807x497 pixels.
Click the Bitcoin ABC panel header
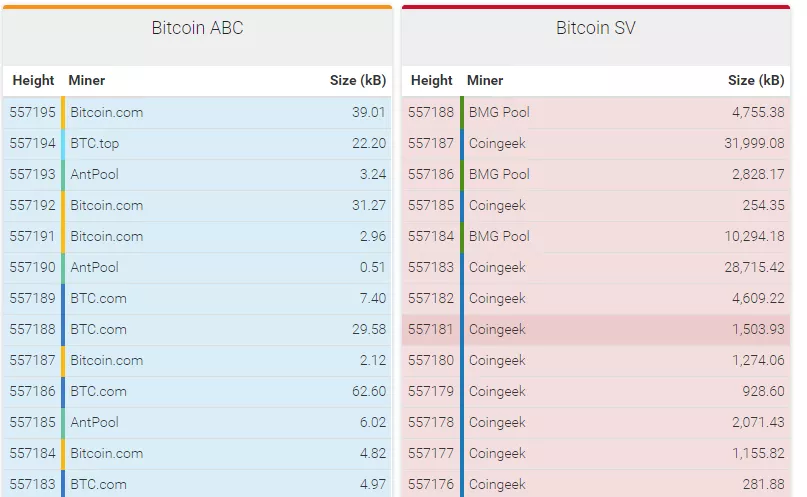point(197,28)
